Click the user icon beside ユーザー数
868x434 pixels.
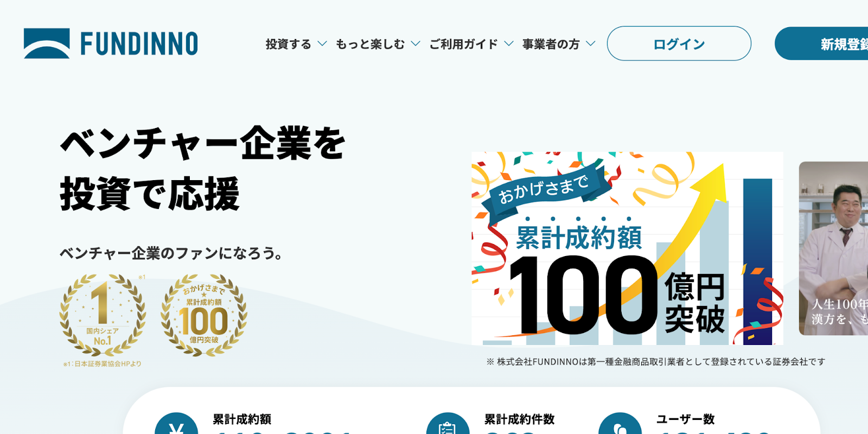click(x=620, y=424)
